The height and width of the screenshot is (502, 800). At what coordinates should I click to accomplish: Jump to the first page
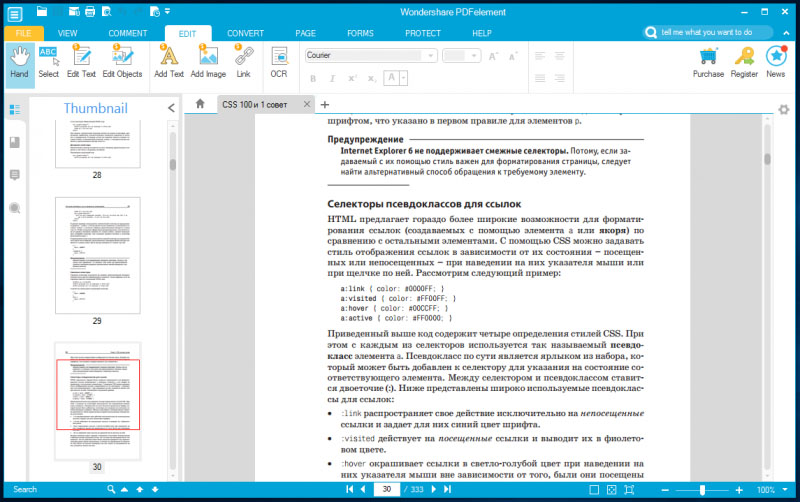point(349,489)
